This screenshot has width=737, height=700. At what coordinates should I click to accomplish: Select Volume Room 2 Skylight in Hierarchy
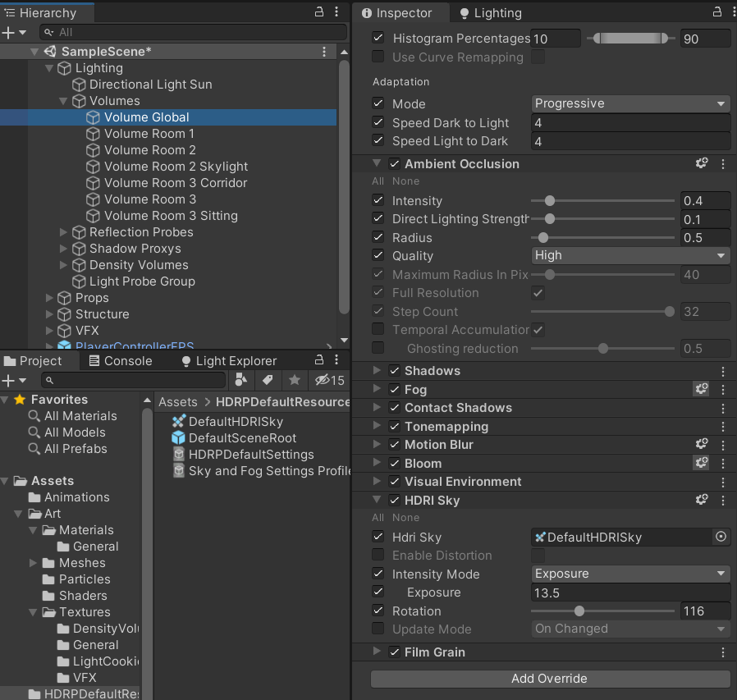point(175,167)
